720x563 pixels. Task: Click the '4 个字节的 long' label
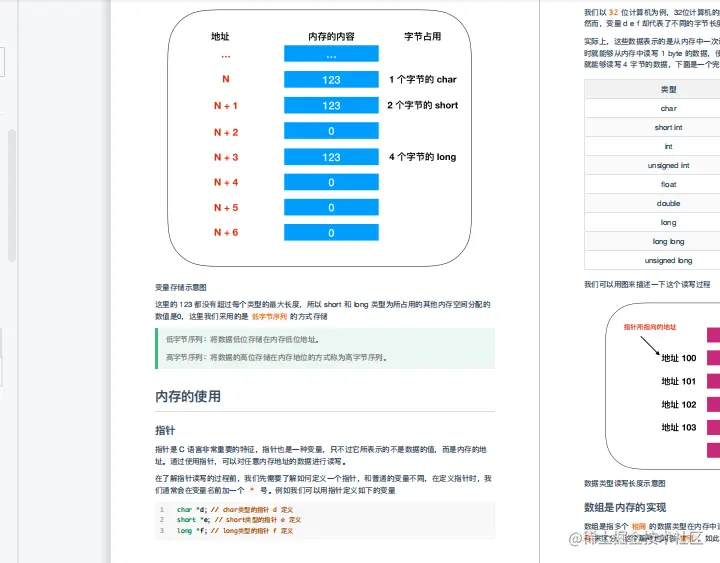(422, 157)
